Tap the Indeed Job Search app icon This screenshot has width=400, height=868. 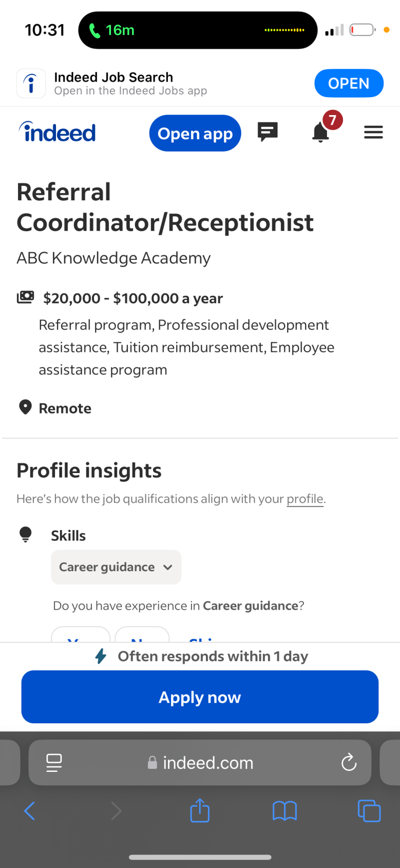(x=31, y=84)
